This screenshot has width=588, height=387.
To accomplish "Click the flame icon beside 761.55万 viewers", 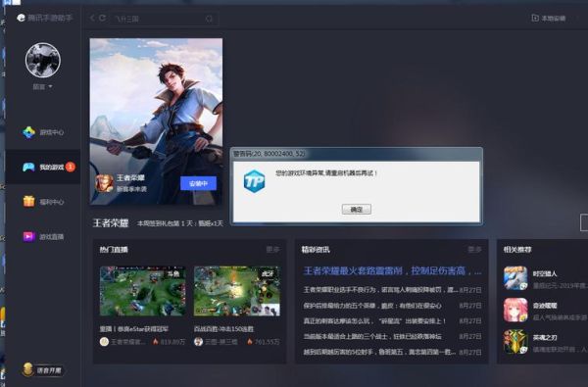I will (x=250, y=342).
